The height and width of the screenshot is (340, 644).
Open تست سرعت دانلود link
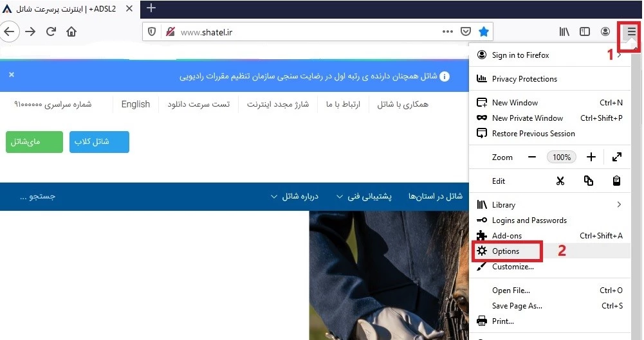coord(198,104)
